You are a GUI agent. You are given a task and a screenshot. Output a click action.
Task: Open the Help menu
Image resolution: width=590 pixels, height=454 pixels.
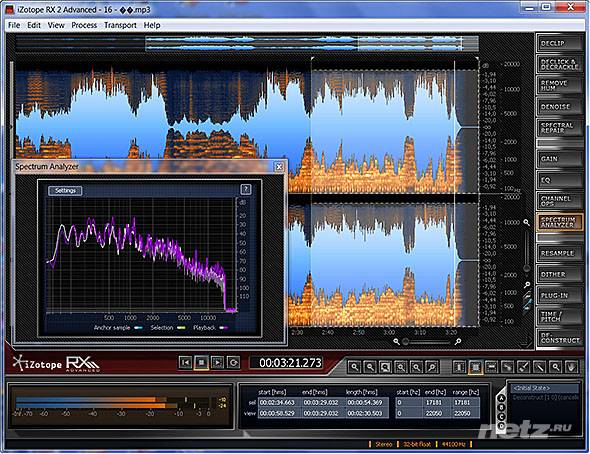[x=152, y=25]
